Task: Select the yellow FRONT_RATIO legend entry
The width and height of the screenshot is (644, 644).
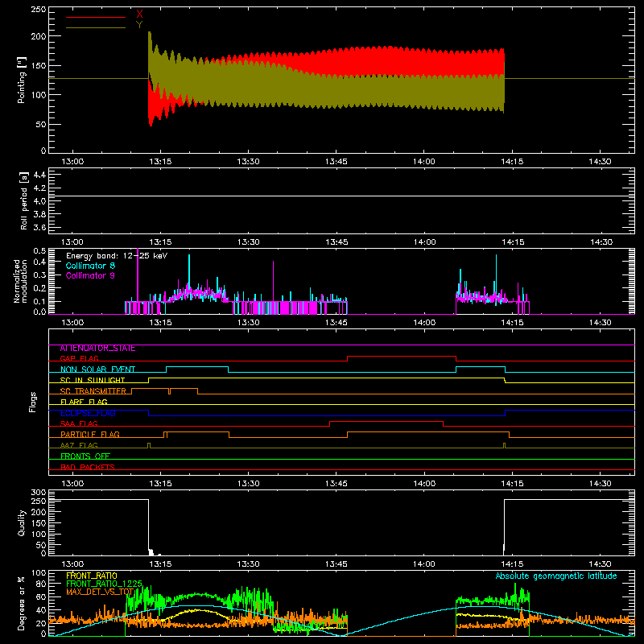Action: (x=92, y=576)
